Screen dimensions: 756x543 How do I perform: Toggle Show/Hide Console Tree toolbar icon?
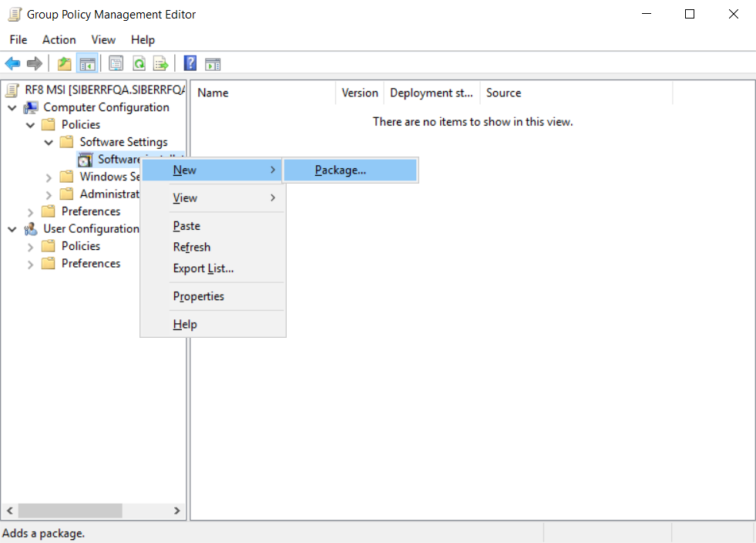(87, 64)
